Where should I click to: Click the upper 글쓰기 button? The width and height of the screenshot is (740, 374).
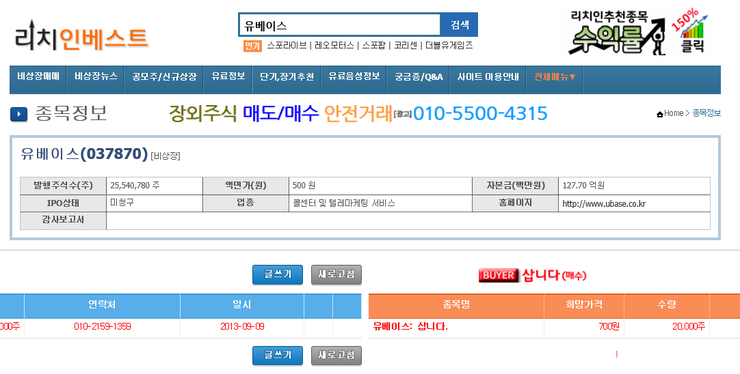pyautogui.click(x=278, y=274)
